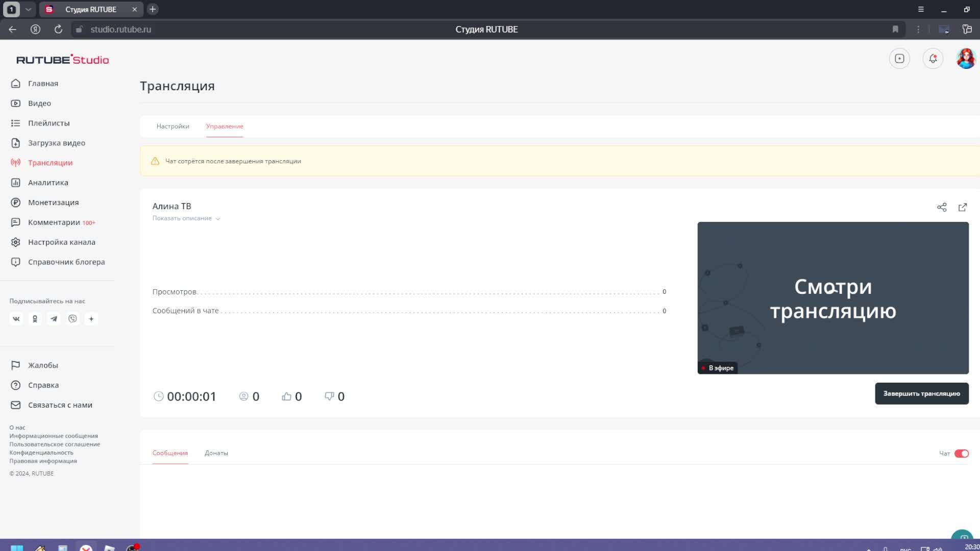Click the Odnoklassniki social icon

35,319
